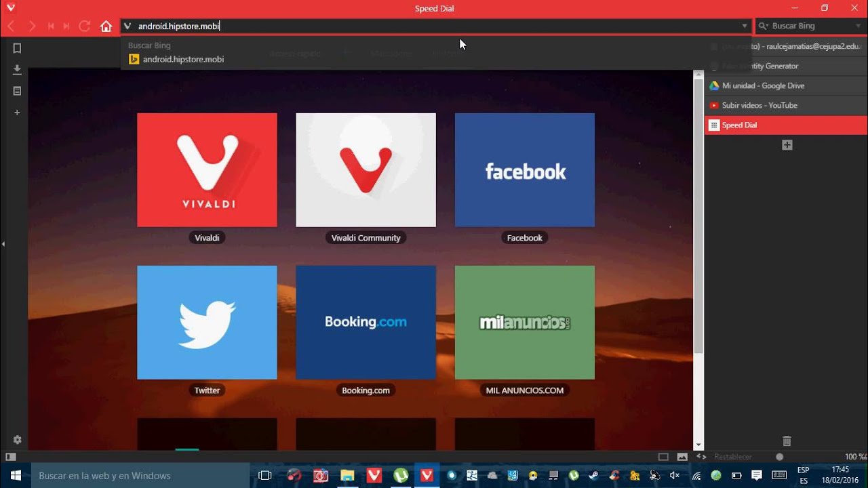
Task: Click the page vertical scrollbar
Action: tap(698, 217)
